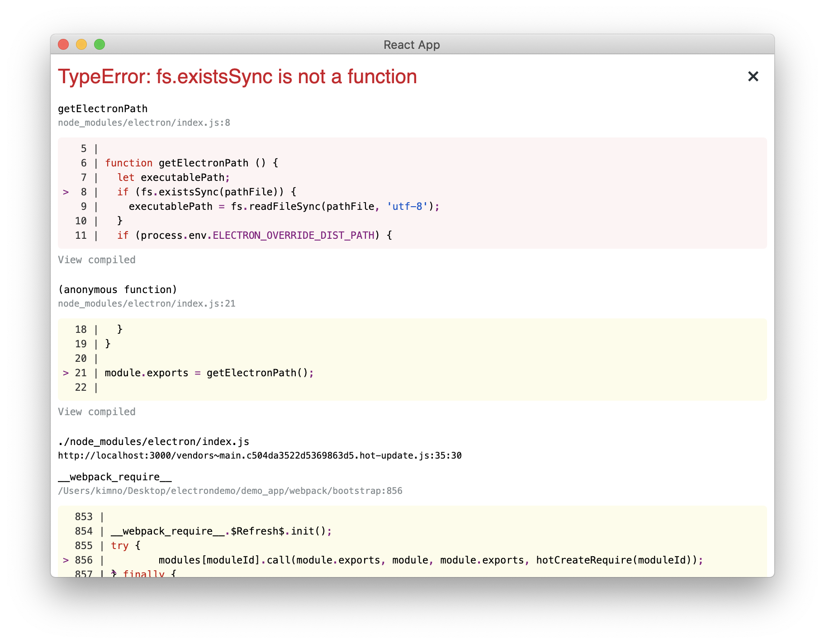
Task: Click View compiled under anonymous function snippet
Action: click(x=97, y=412)
